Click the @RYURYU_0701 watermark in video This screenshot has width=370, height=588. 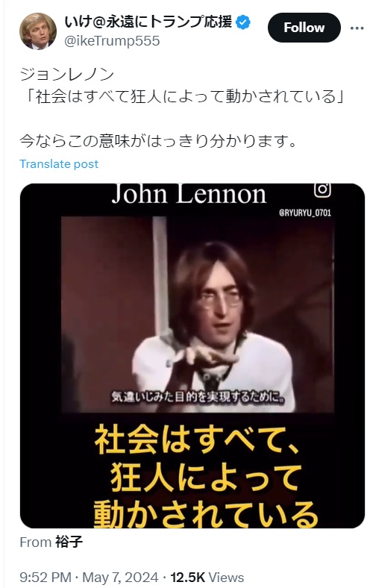(x=305, y=213)
